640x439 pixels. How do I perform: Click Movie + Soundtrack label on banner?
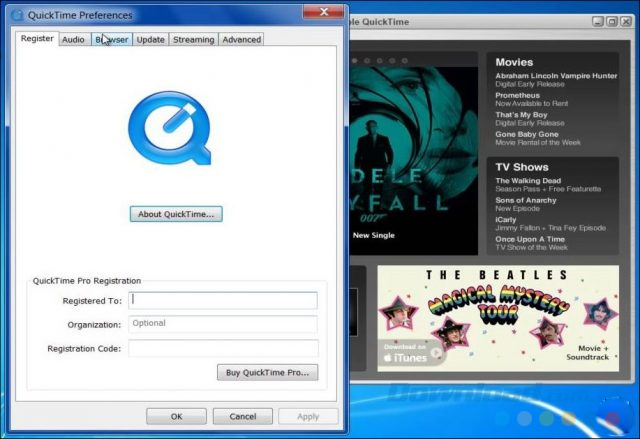click(x=587, y=353)
